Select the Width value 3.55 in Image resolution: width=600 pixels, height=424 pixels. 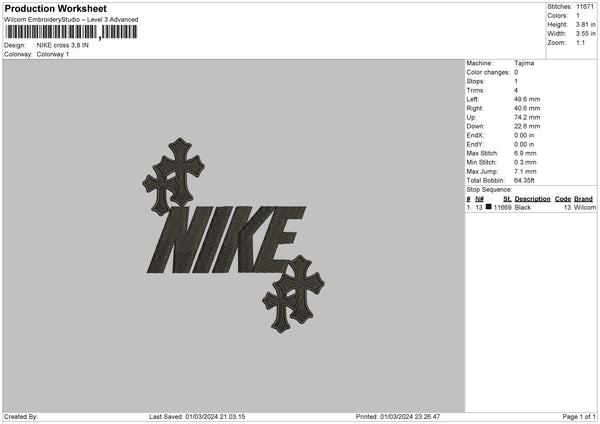coord(585,34)
